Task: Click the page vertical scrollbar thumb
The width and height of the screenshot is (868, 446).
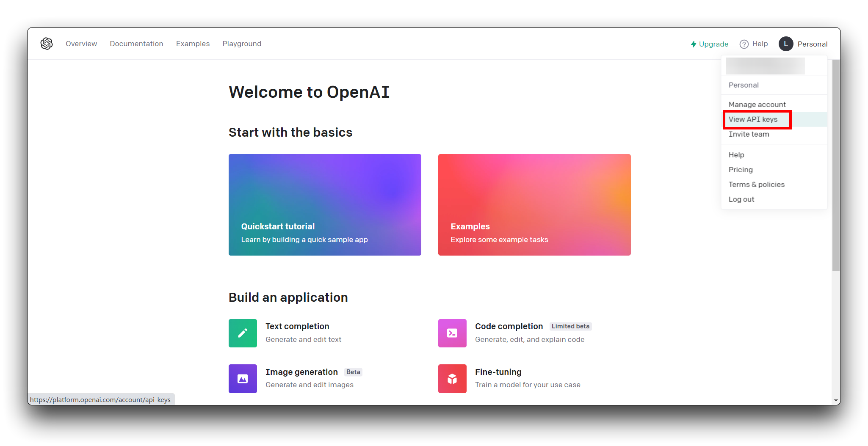Action: (x=836, y=165)
